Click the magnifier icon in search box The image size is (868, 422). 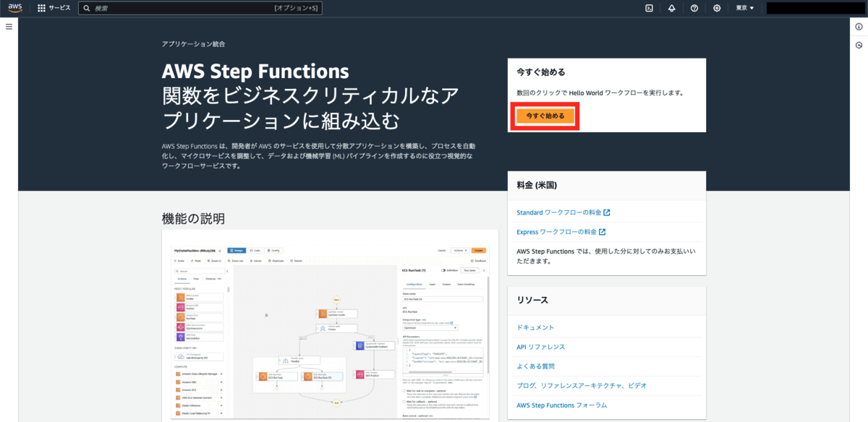[87, 8]
